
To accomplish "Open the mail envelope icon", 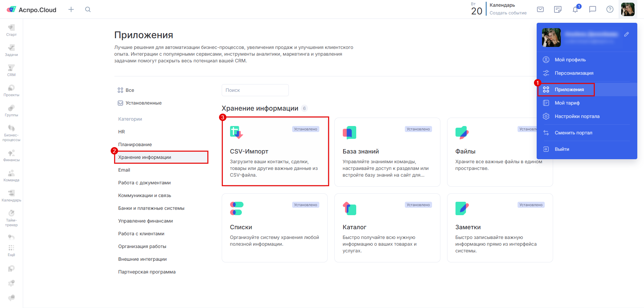I will coord(540,9).
